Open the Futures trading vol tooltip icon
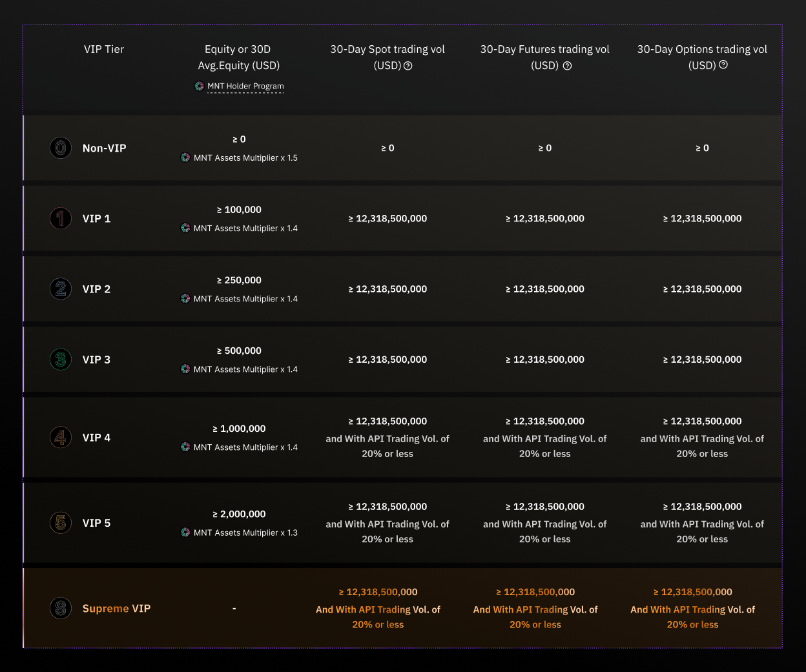Screen dimensions: 806x672 pyautogui.click(x=567, y=65)
